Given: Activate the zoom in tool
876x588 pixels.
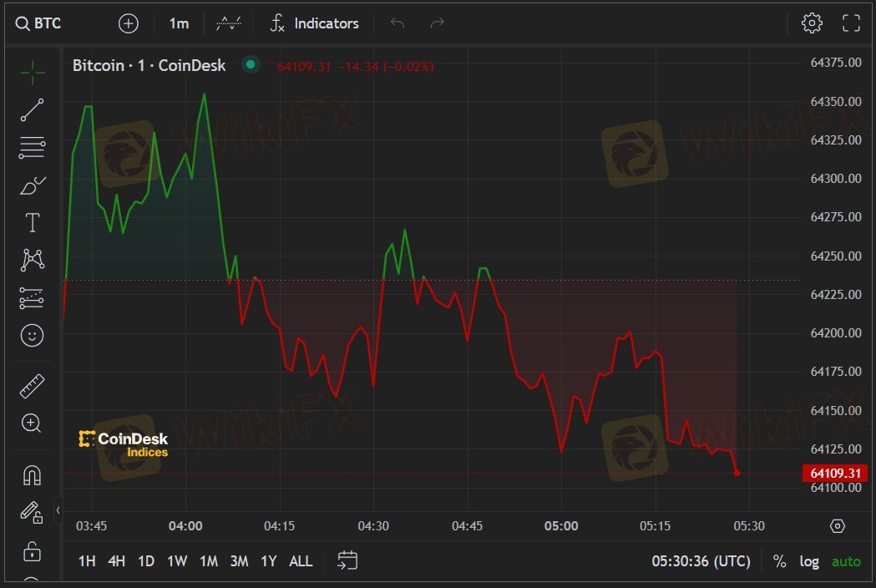Looking at the screenshot, I should (33, 423).
